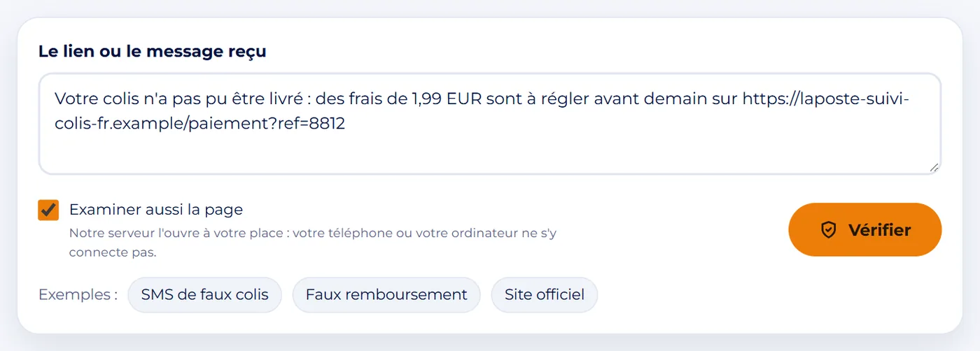Click 'connecte pas.' helper text ending

coord(113,252)
